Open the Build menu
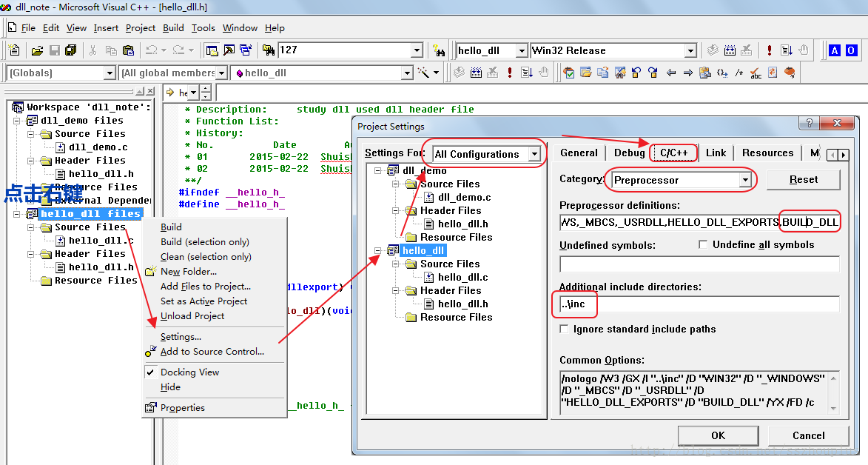 click(x=173, y=27)
